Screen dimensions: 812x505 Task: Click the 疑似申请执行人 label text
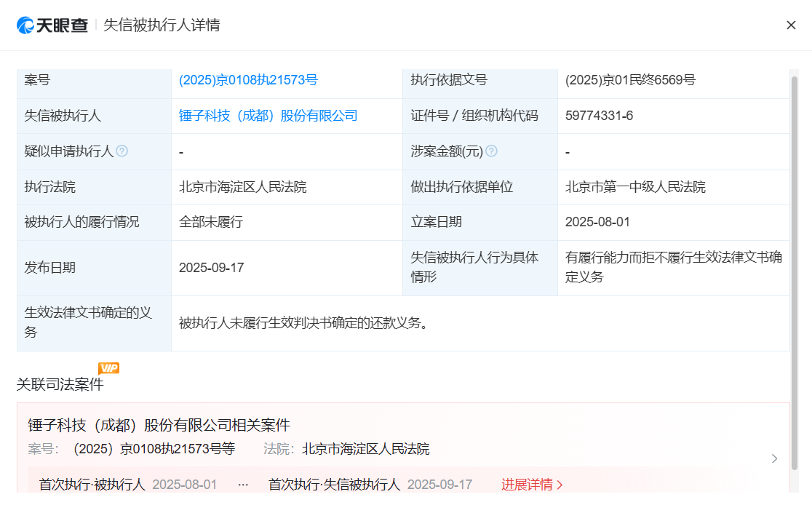coord(69,151)
